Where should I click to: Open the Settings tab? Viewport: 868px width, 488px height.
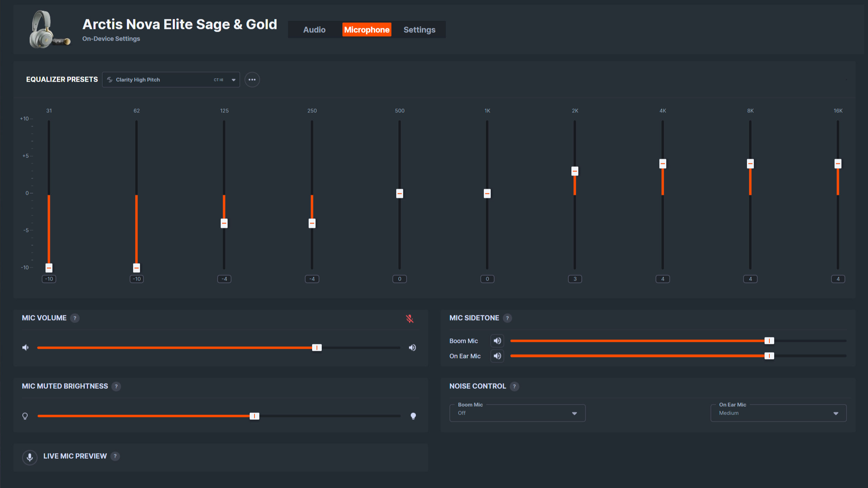point(419,30)
